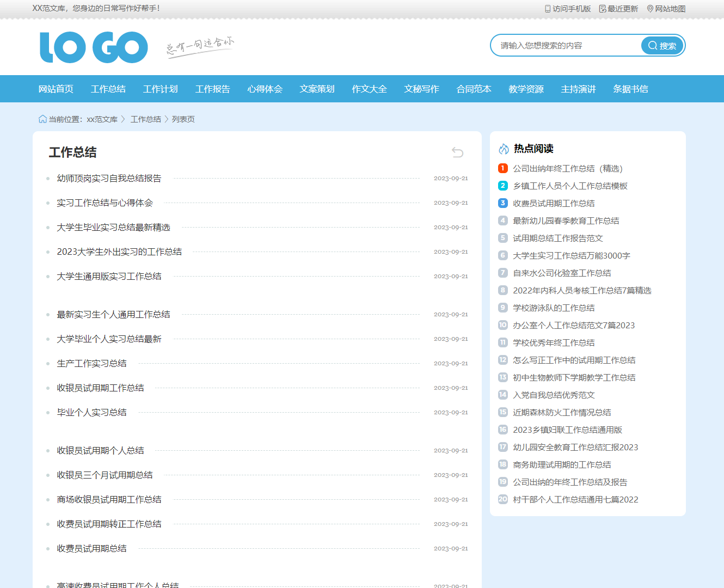Open article 生产工作实习总结
724x588 pixels.
[x=91, y=363]
